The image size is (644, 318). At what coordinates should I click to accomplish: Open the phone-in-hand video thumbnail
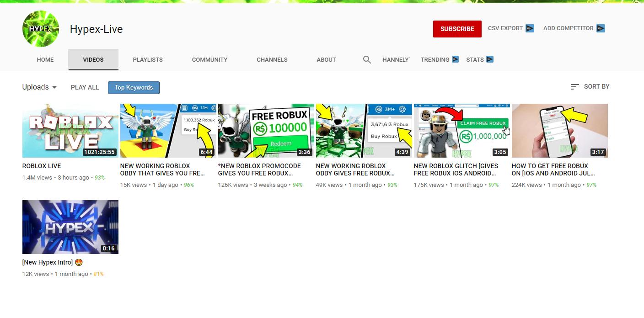tap(560, 131)
